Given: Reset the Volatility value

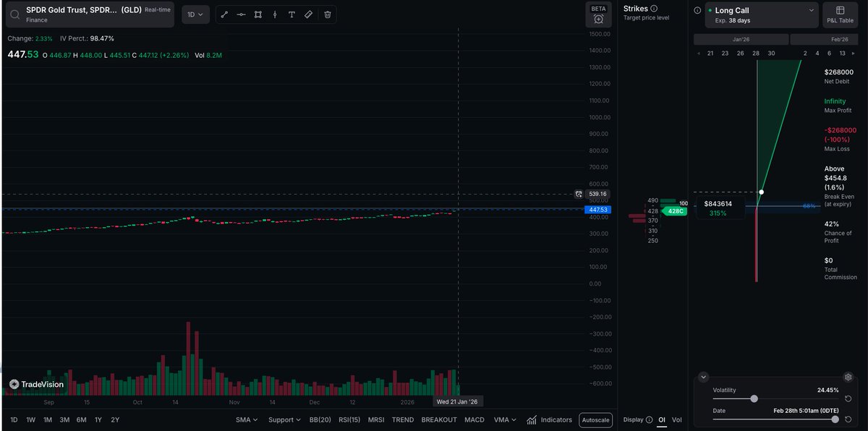Looking at the screenshot, I should [848, 398].
